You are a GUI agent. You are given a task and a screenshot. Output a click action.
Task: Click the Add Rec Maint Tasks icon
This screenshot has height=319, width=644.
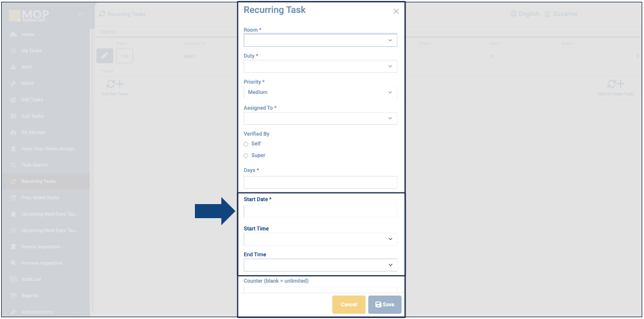point(615,85)
